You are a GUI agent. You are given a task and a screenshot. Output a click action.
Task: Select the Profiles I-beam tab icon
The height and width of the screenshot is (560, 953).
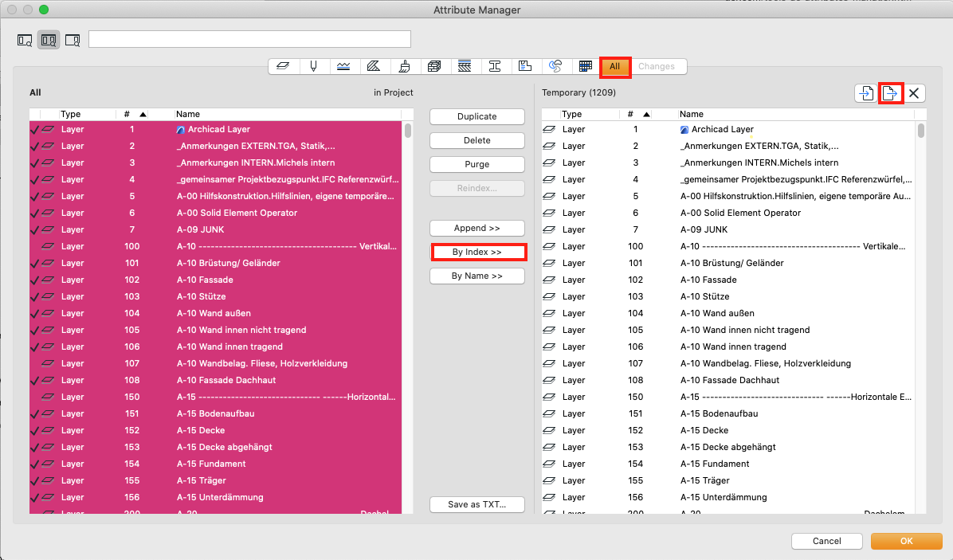coord(495,67)
